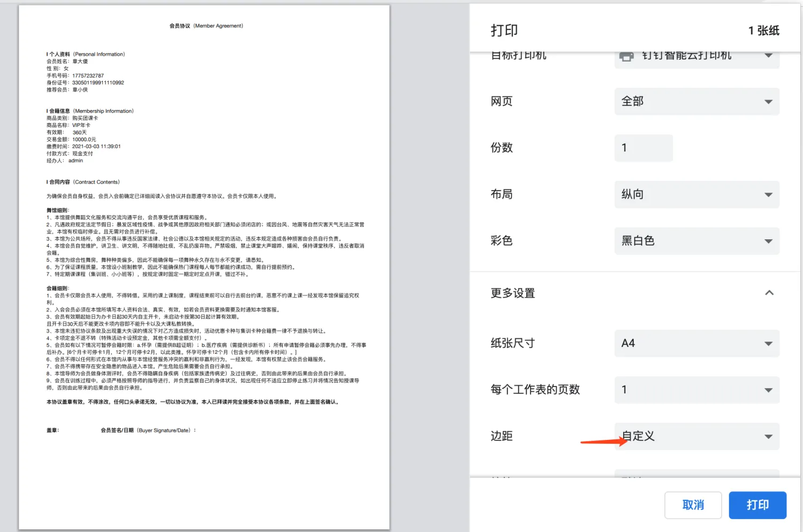
Task: Open the 纸张尺寸 dropdown showing A4
Action: tap(696, 344)
